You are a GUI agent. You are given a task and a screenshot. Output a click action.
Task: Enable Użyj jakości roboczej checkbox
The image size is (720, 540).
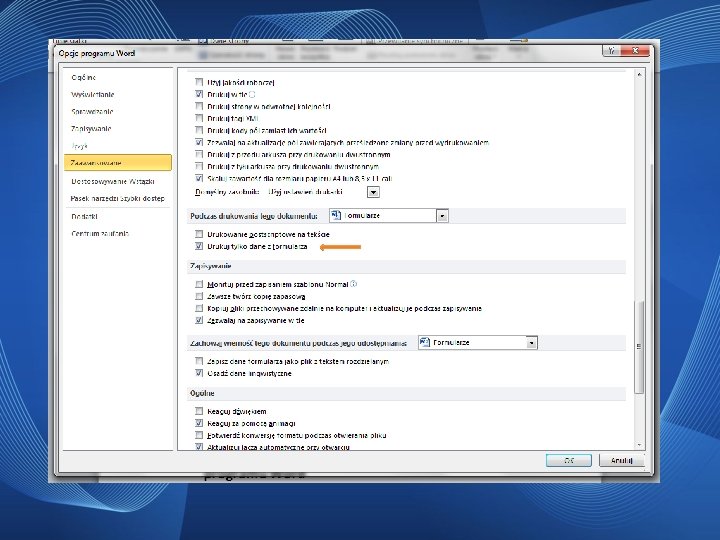pyautogui.click(x=199, y=82)
